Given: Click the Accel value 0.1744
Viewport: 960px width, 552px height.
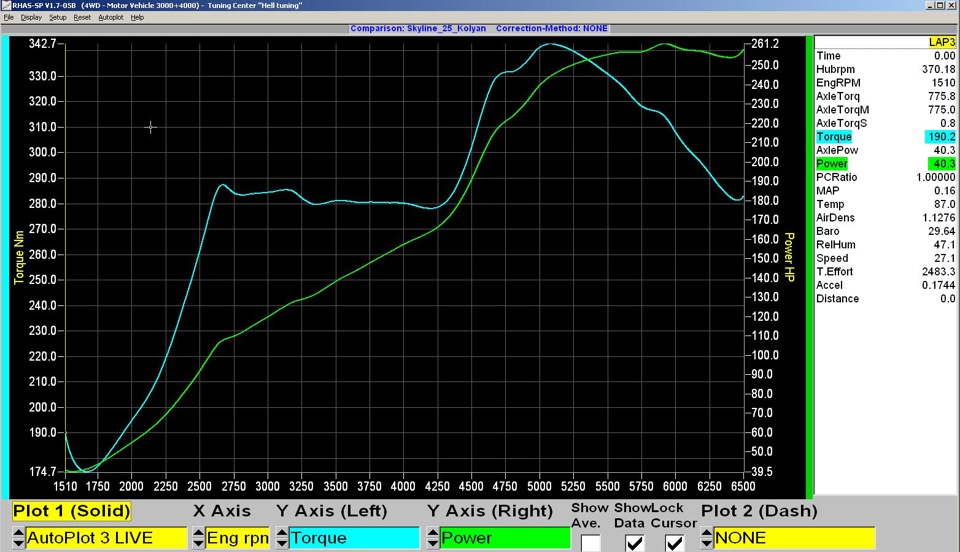Looking at the screenshot, I should click(939, 285).
